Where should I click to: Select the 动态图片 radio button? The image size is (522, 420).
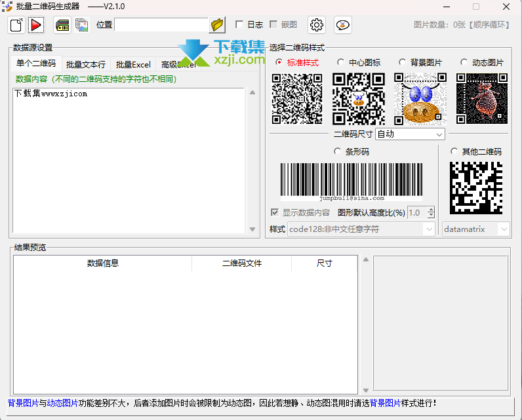pyautogui.click(x=464, y=62)
